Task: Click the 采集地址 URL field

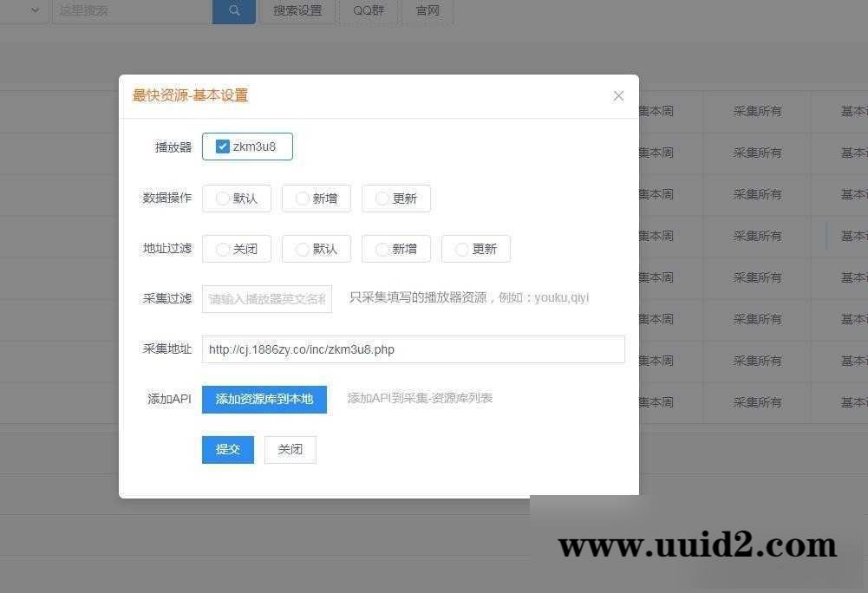Action: coord(413,349)
